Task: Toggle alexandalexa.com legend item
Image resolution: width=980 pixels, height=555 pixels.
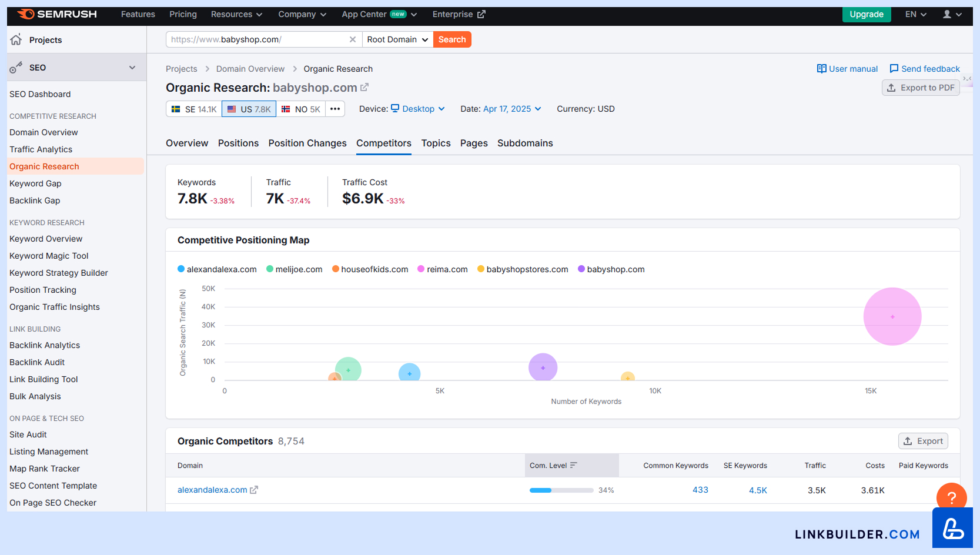Action: pyautogui.click(x=217, y=269)
